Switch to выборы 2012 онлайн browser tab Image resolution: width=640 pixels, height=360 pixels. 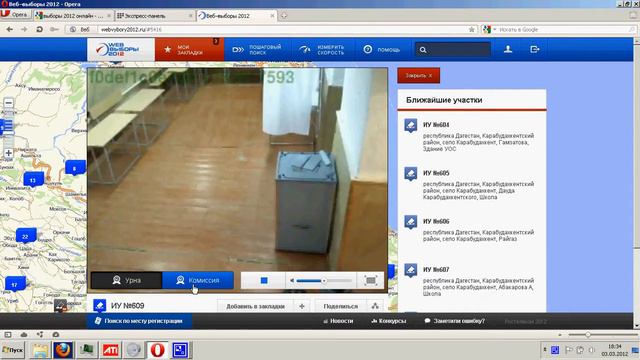(x=73, y=16)
